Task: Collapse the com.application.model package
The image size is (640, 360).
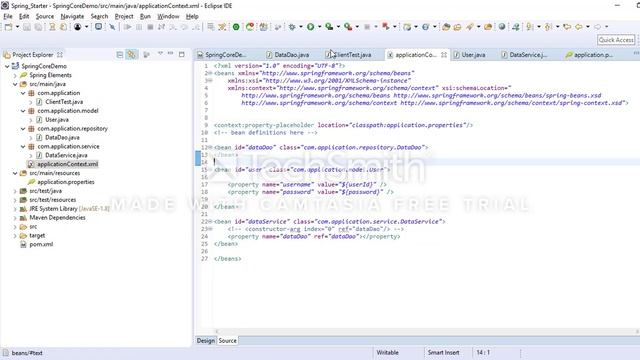Action: point(23,111)
